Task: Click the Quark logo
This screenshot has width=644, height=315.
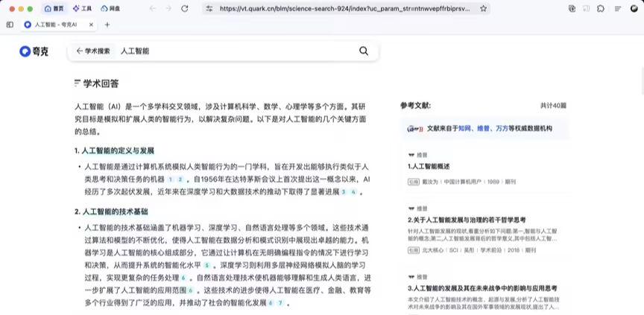Action: (34, 51)
